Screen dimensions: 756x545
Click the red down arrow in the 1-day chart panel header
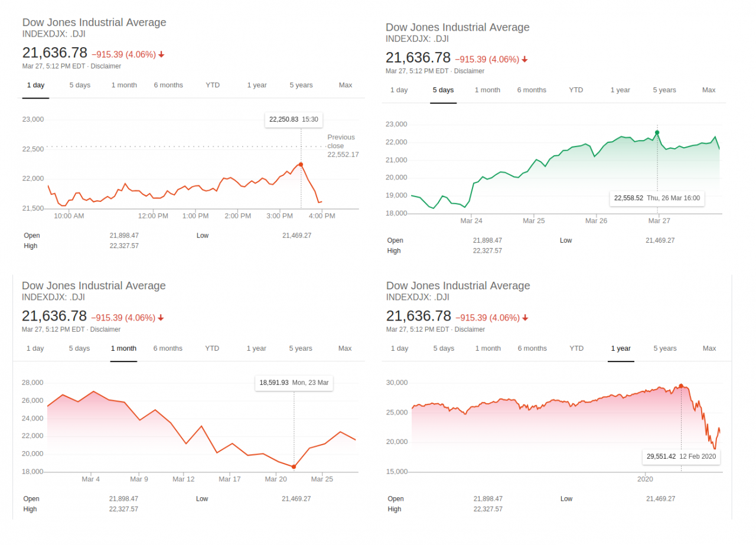click(161, 54)
